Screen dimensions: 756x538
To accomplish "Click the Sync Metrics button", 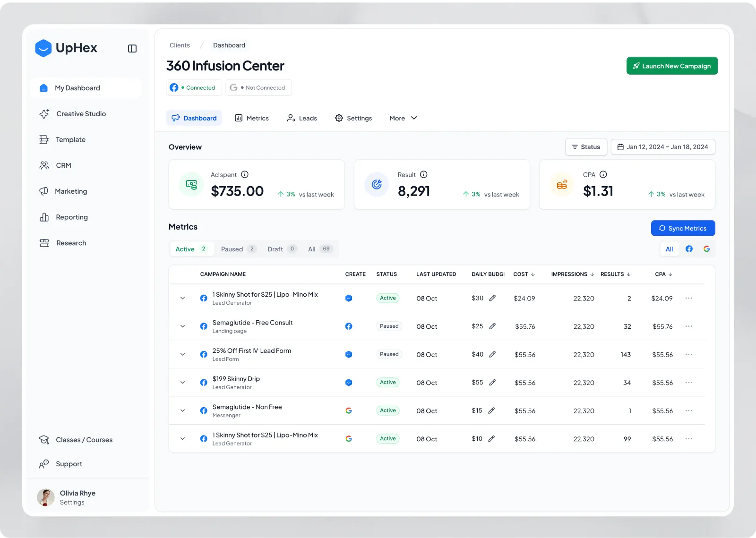I will (683, 228).
